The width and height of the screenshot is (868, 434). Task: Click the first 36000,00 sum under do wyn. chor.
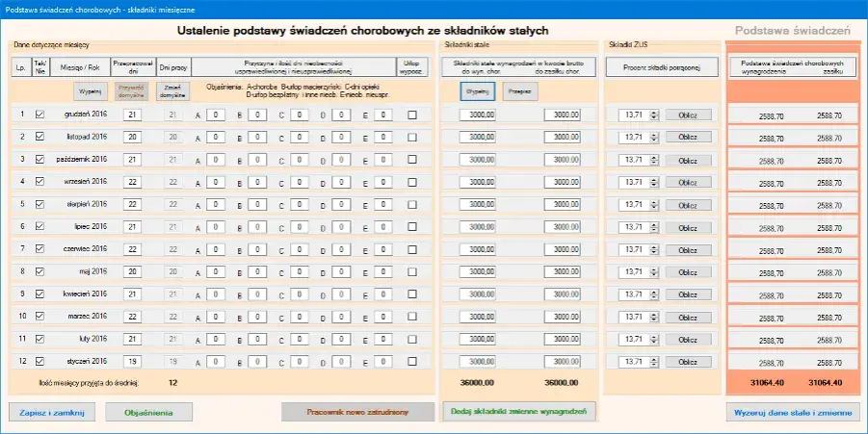477,383
